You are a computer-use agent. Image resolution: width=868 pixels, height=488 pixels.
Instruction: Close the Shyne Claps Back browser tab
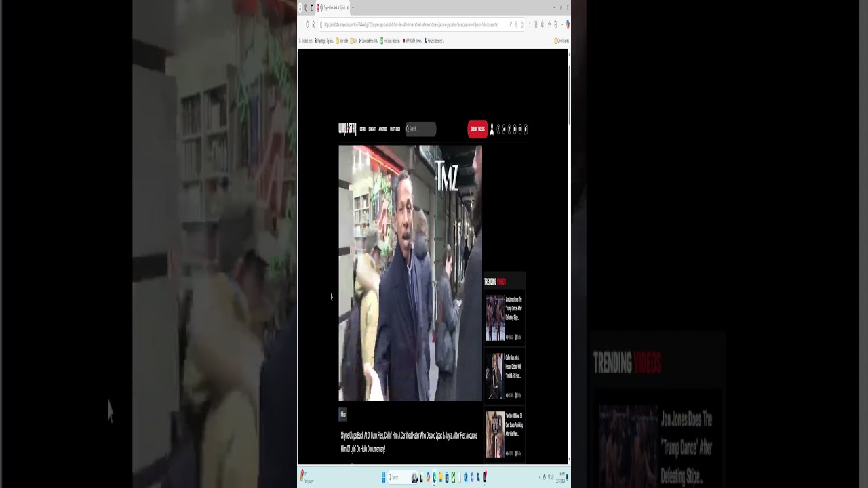pyautogui.click(x=347, y=7)
